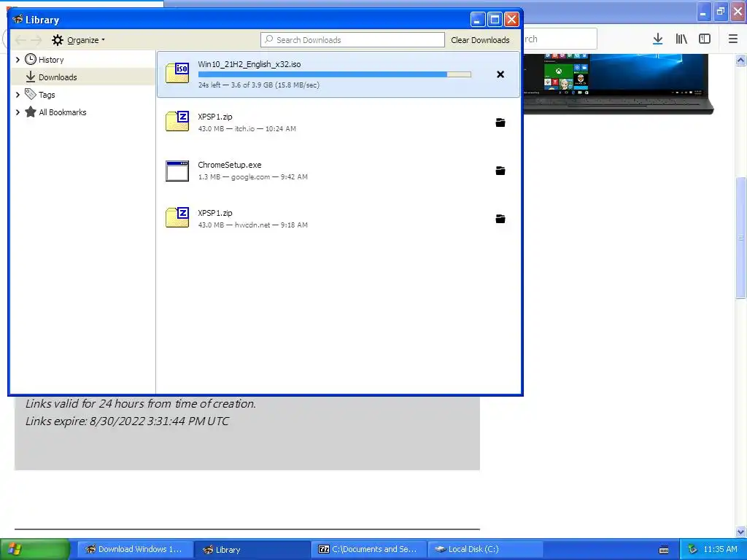747x560 pixels.
Task: Maximize the Library window
Action: tap(495, 20)
